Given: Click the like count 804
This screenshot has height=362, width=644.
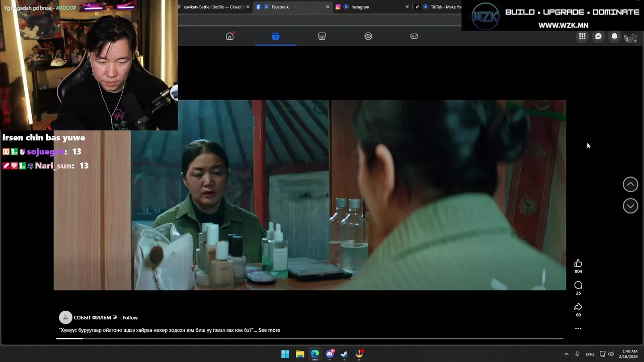Looking at the screenshot, I should point(578,271).
